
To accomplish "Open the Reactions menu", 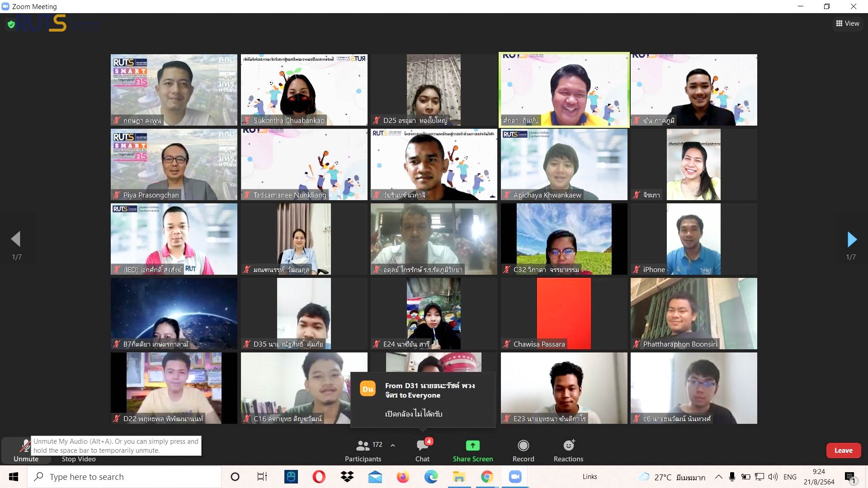I will [x=568, y=450].
